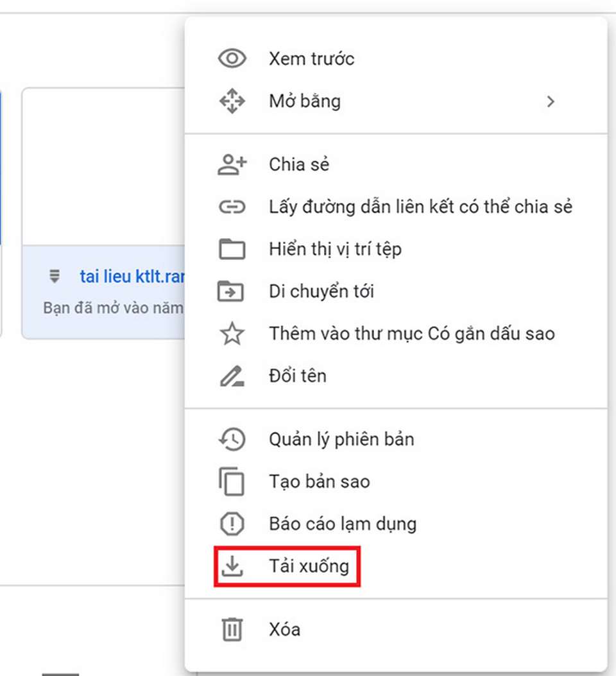Viewport: 616px width, 676px height.
Task: Click the pencil rename icon
Action: 232,376
